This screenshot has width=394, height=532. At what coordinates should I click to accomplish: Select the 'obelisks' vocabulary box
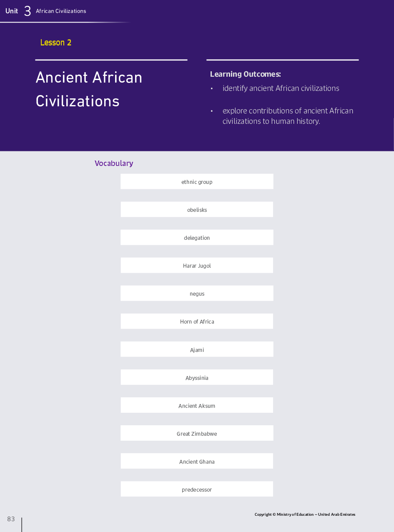click(197, 210)
